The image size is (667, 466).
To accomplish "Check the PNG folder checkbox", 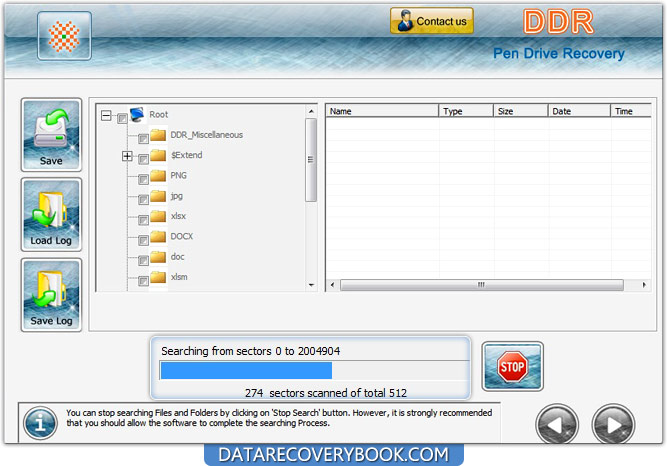I will click(x=143, y=179).
